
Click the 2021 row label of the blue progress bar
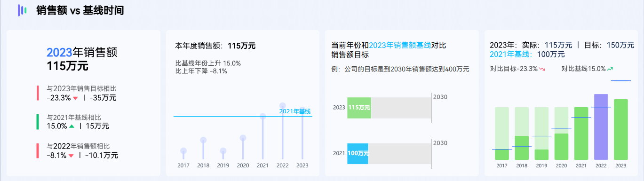[339, 153]
